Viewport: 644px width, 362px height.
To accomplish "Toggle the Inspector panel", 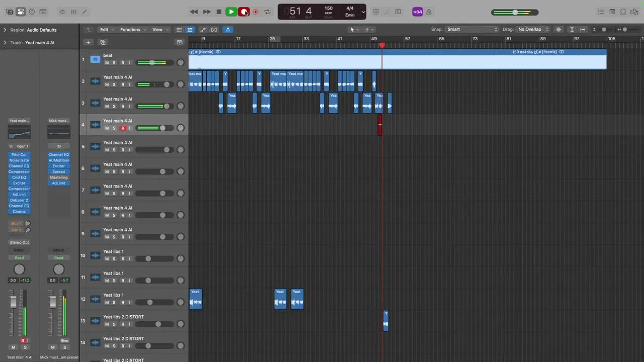I will click(x=21, y=12).
